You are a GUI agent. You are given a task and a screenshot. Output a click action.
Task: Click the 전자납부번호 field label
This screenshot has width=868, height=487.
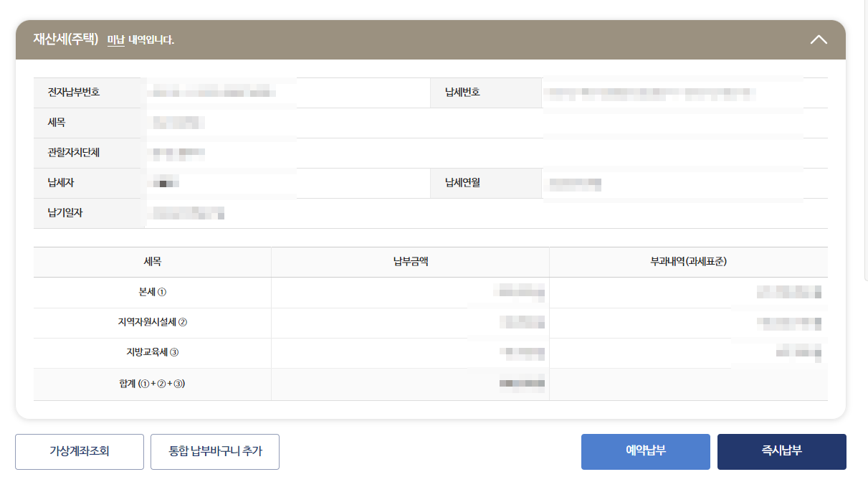[66, 93]
